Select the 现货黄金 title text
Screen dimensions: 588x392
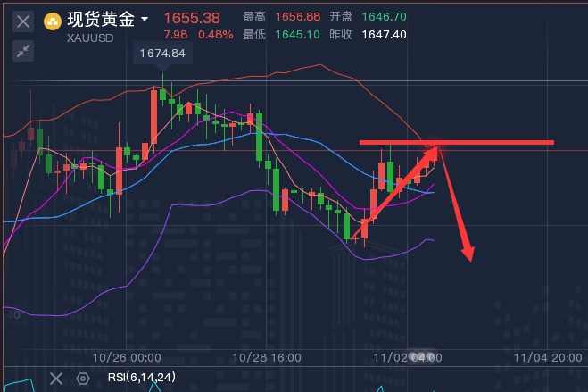pos(101,18)
